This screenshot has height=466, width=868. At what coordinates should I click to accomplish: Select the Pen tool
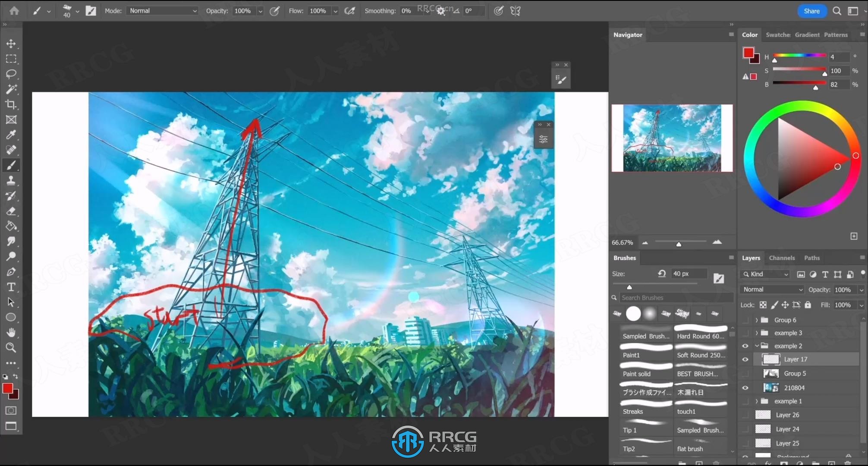tap(11, 272)
